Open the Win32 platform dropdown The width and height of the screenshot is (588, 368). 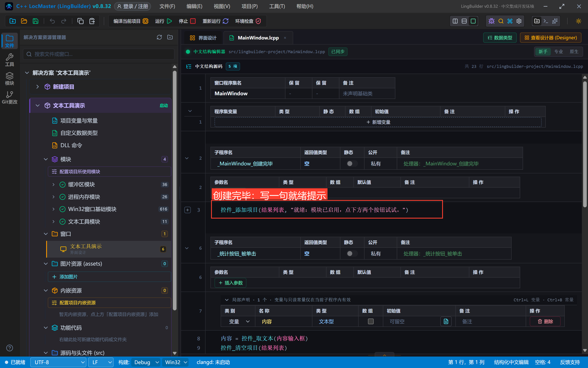[176, 362]
